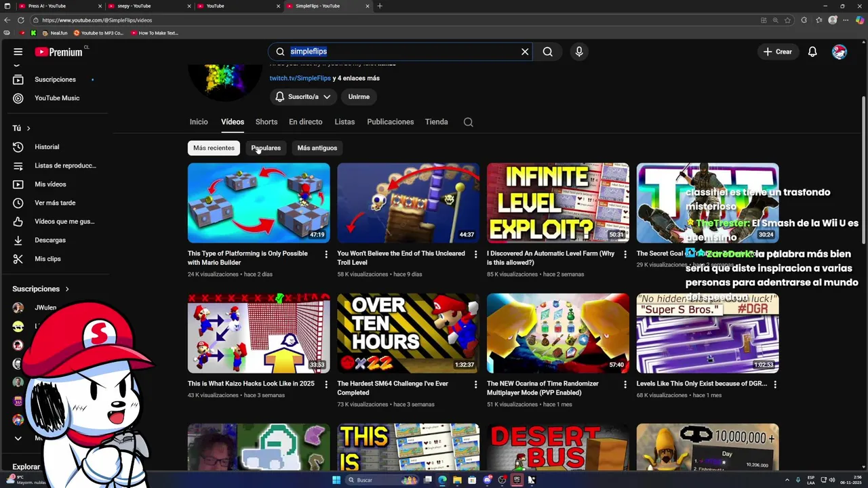Click the browser address bar URL

(97, 20)
